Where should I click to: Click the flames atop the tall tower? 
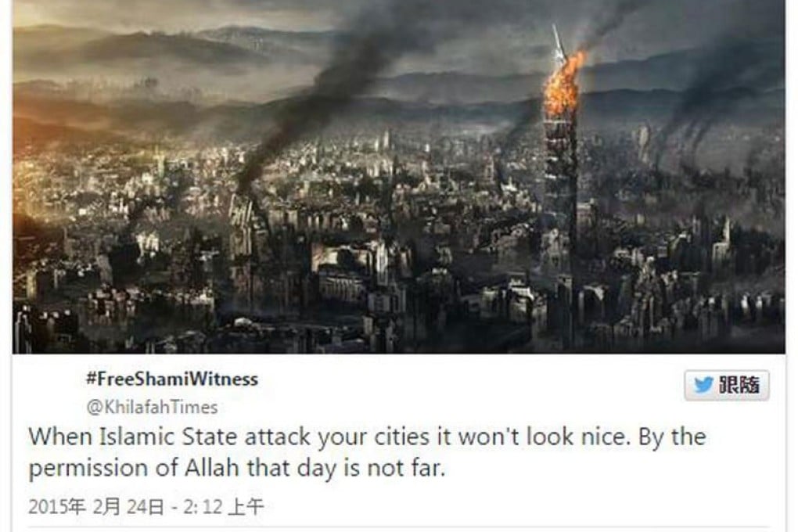(563, 84)
